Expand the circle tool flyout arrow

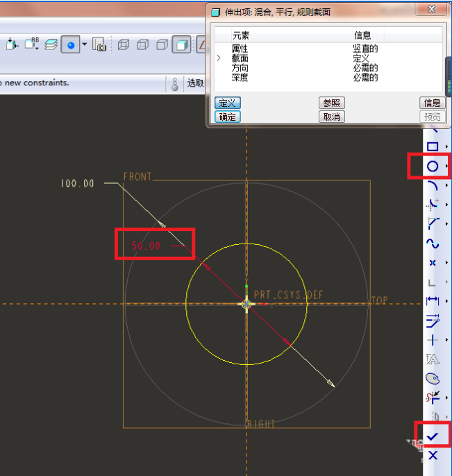pyautogui.click(x=446, y=167)
